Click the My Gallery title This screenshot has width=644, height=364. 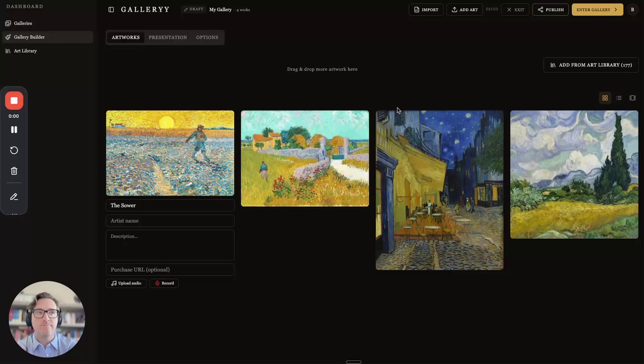pos(220,10)
